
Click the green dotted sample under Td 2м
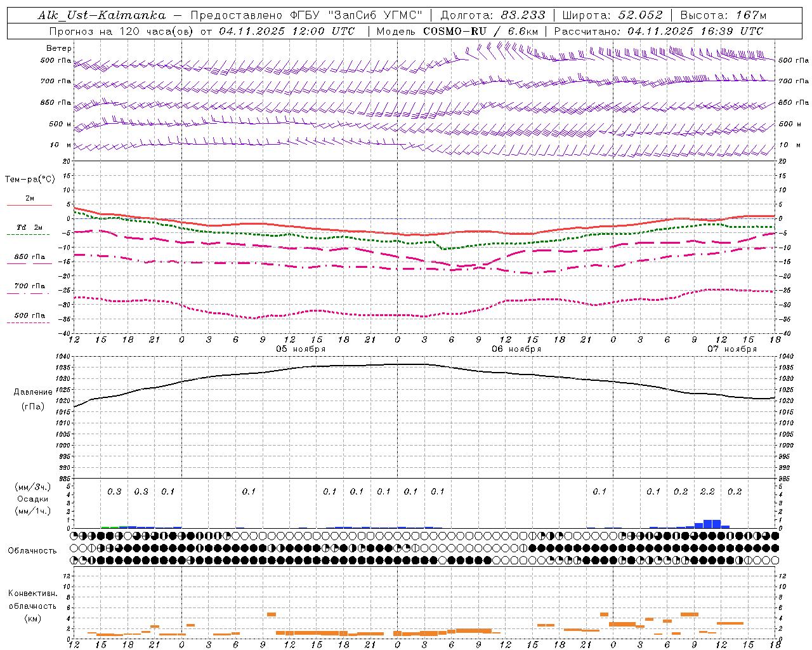pos(29,235)
